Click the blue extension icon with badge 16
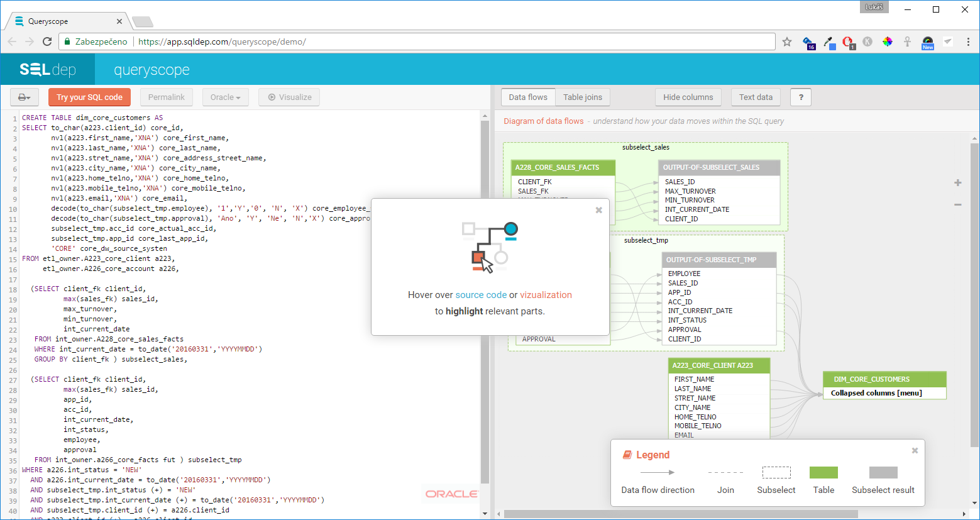Screen dimensions: 980x520 [x=809, y=42]
